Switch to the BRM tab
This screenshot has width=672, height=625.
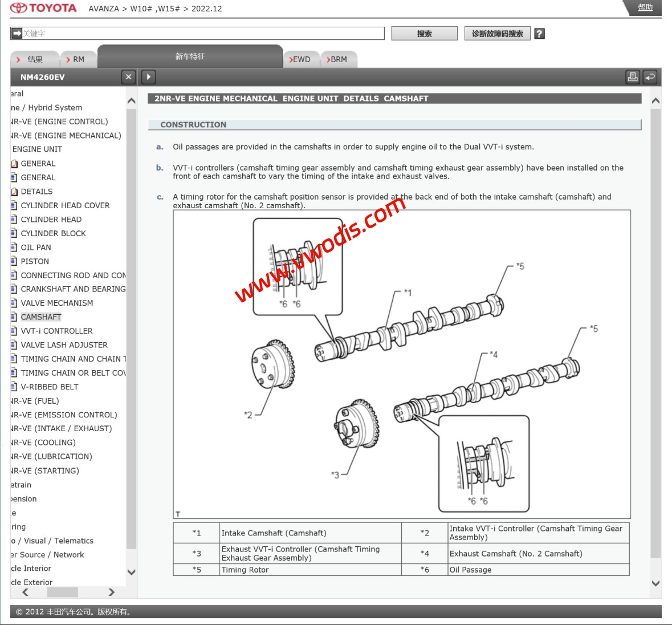tap(337, 59)
